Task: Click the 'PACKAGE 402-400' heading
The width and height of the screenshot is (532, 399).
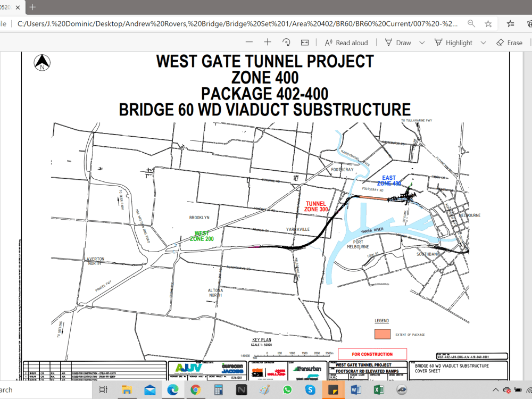Action: coord(264,94)
